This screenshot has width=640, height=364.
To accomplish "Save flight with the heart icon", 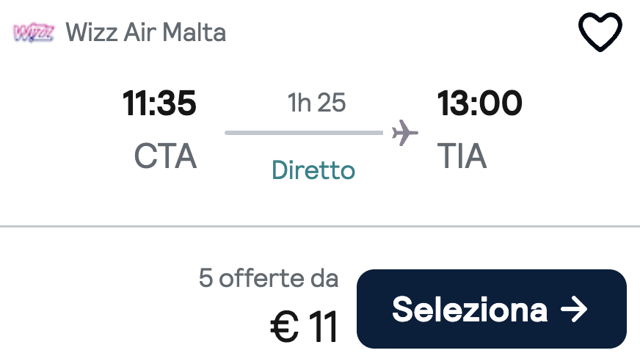I will pyautogui.click(x=600, y=32).
